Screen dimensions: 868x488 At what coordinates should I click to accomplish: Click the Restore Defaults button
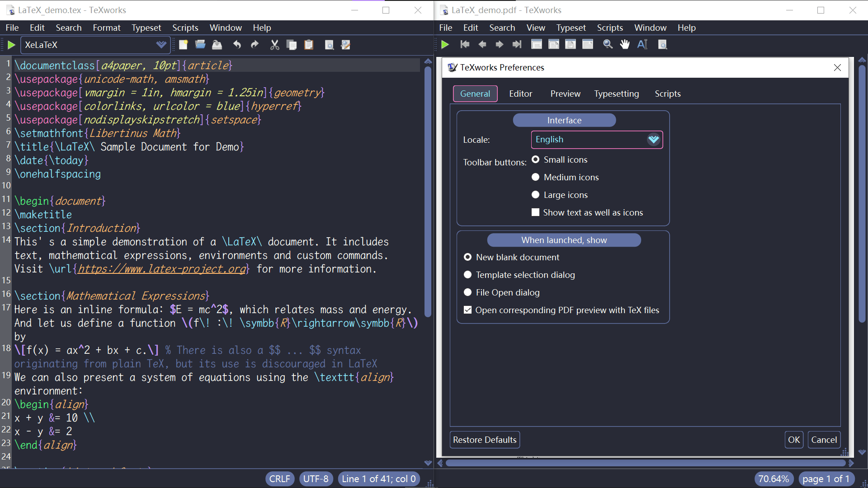(484, 440)
